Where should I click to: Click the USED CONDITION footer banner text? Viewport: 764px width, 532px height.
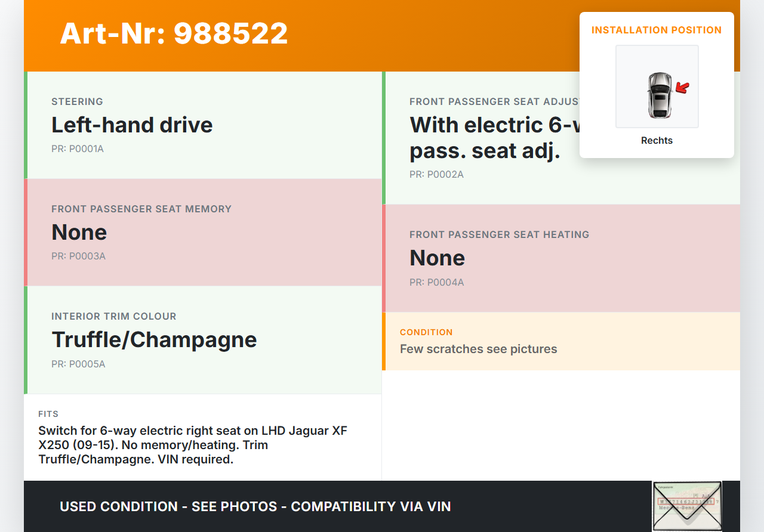255,506
